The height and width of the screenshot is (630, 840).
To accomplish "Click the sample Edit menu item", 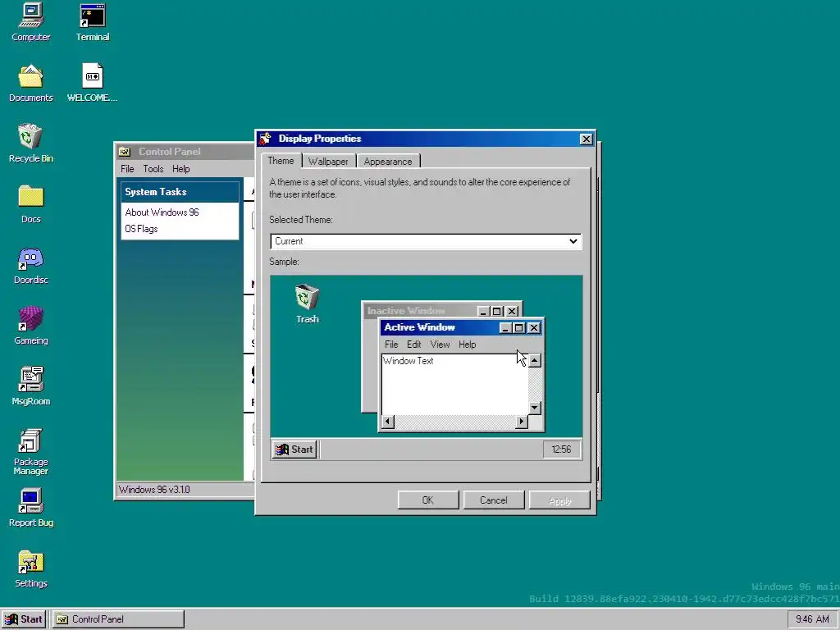I will pyautogui.click(x=413, y=345).
